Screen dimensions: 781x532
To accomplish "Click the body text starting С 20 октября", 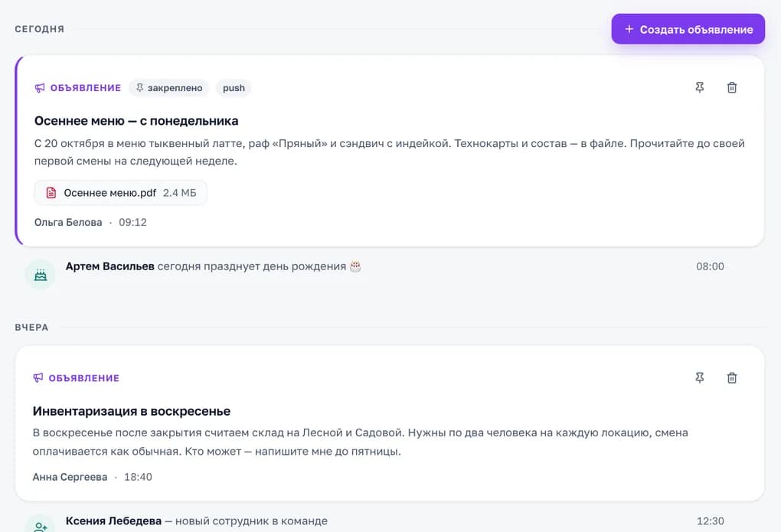I will 390,152.
